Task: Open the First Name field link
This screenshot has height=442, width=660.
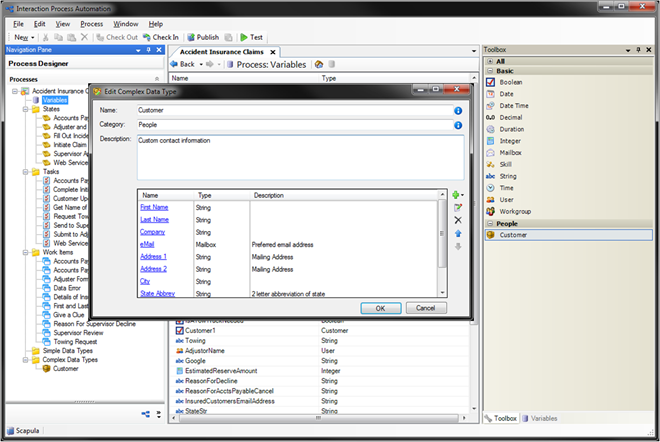Action: (x=154, y=207)
